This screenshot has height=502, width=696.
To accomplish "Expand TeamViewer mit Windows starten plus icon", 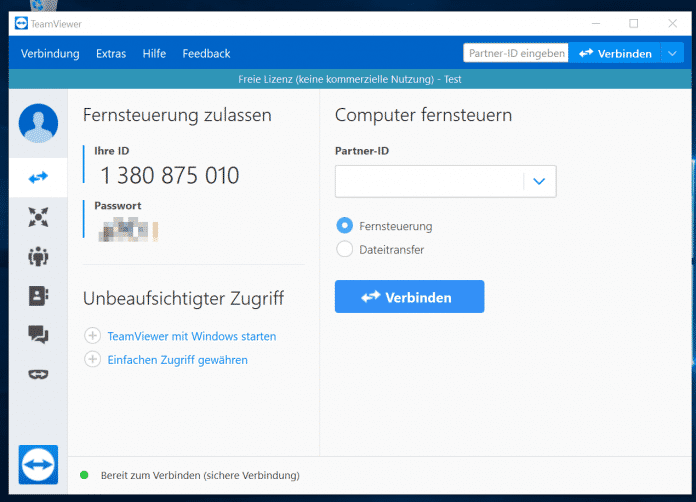I will (x=93, y=336).
